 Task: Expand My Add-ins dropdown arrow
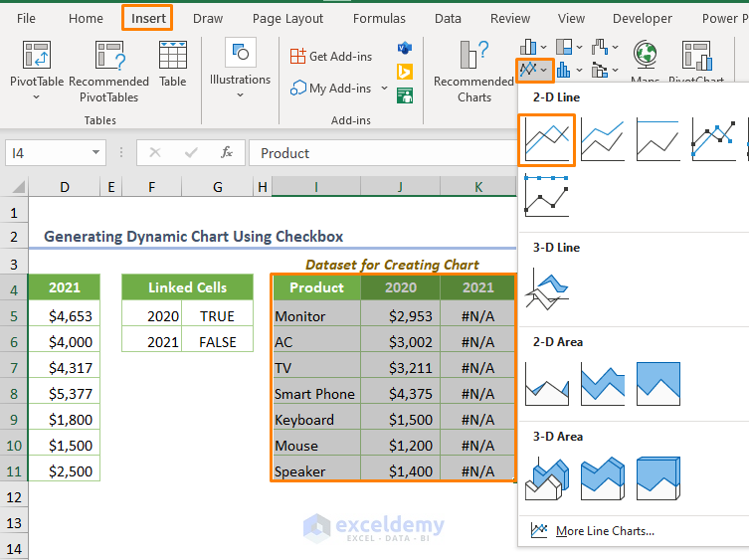(384, 89)
